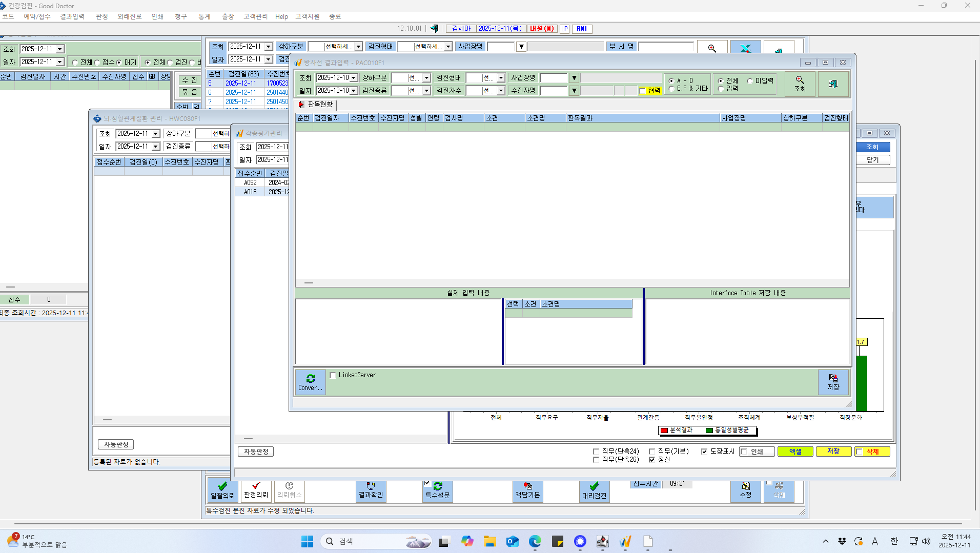The image size is (980, 553).
Task: Click the Conver.. refresh icon button
Action: (x=311, y=382)
